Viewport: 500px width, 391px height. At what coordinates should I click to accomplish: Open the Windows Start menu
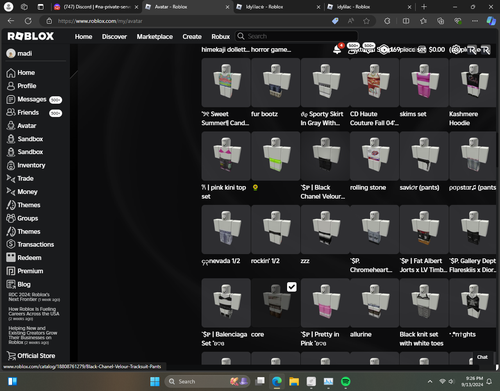[x=155, y=381]
